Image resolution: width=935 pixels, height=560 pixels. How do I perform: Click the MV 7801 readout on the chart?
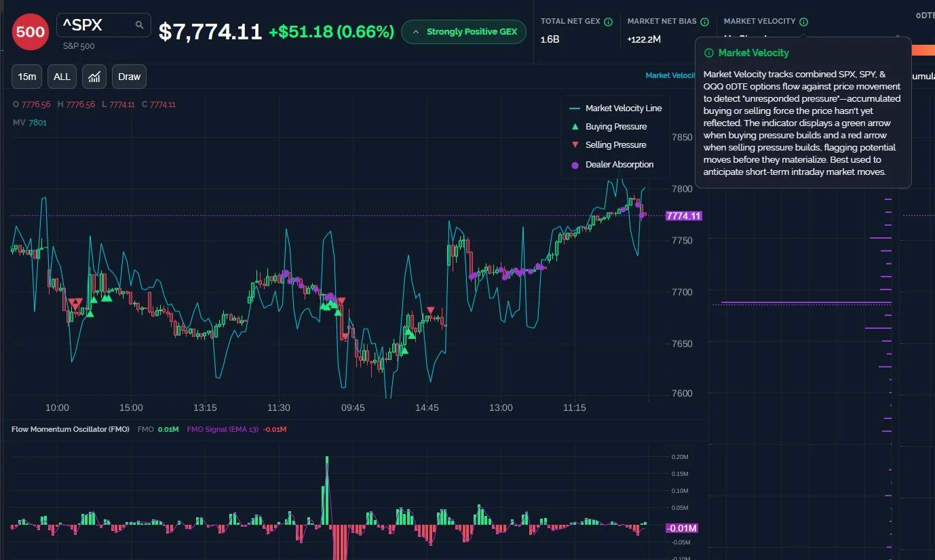click(30, 123)
